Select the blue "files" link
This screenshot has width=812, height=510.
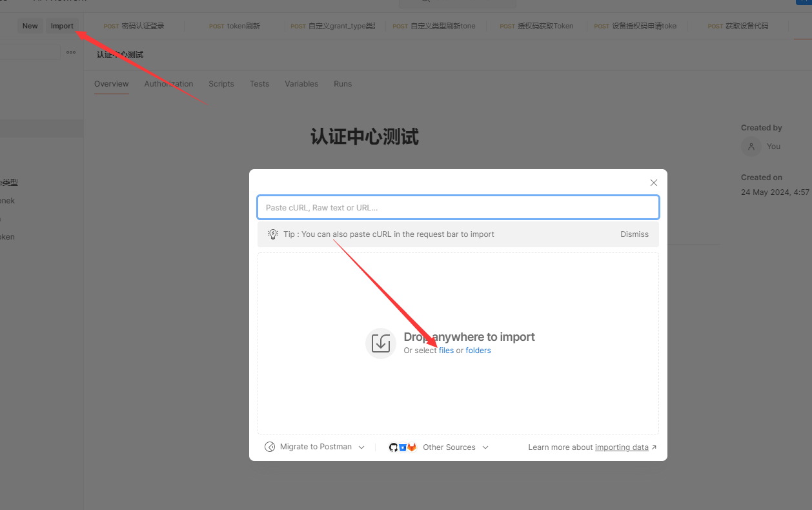click(x=446, y=351)
